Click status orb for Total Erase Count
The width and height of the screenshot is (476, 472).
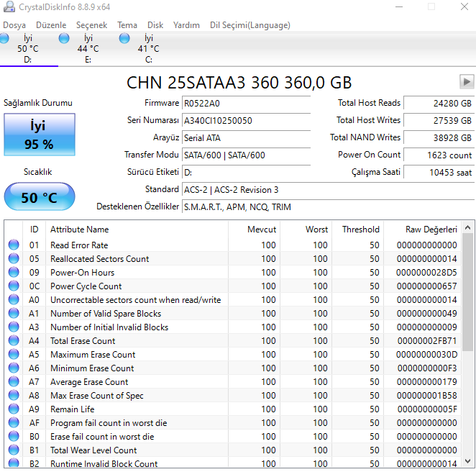14,341
